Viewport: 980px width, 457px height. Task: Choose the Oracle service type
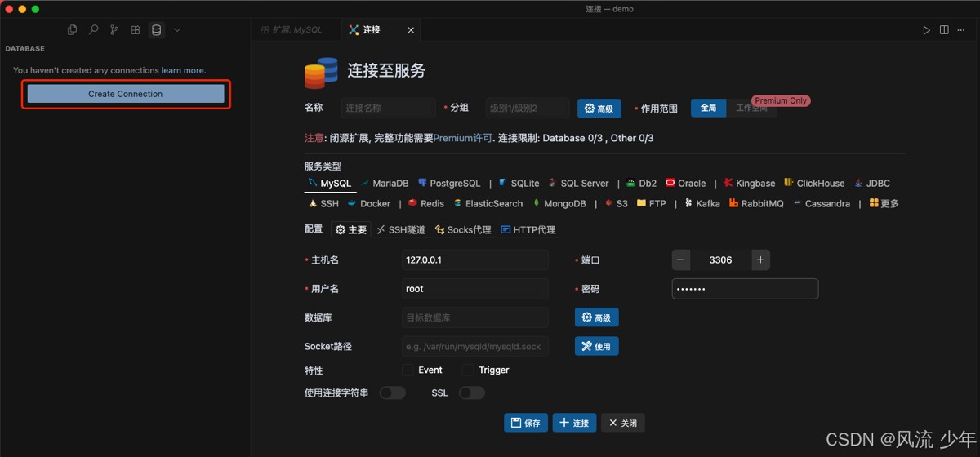[x=686, y=184]
